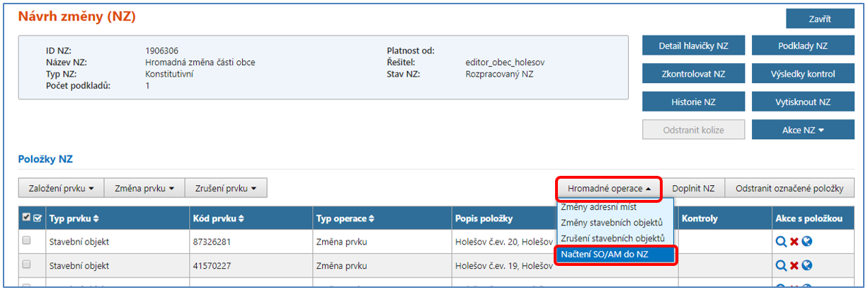Expand the Zrušení prvku dropdown
This screenshot has width=868, height=290.
[226, 189]
